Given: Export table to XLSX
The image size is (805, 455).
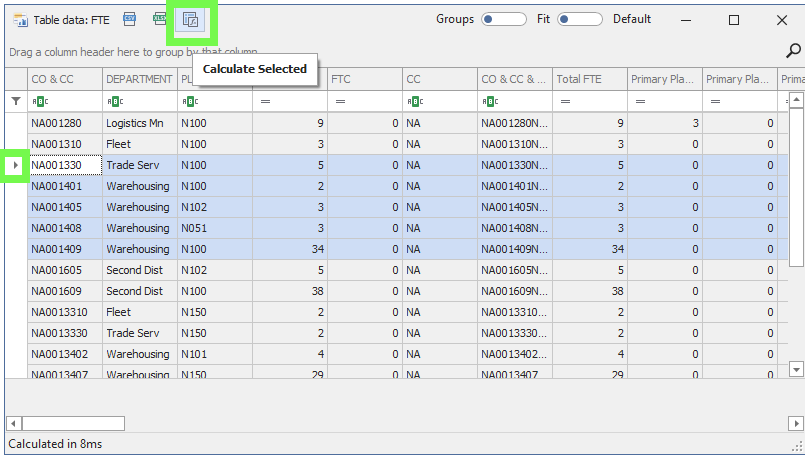Looking at the screenshot, I should click(160, 19).
